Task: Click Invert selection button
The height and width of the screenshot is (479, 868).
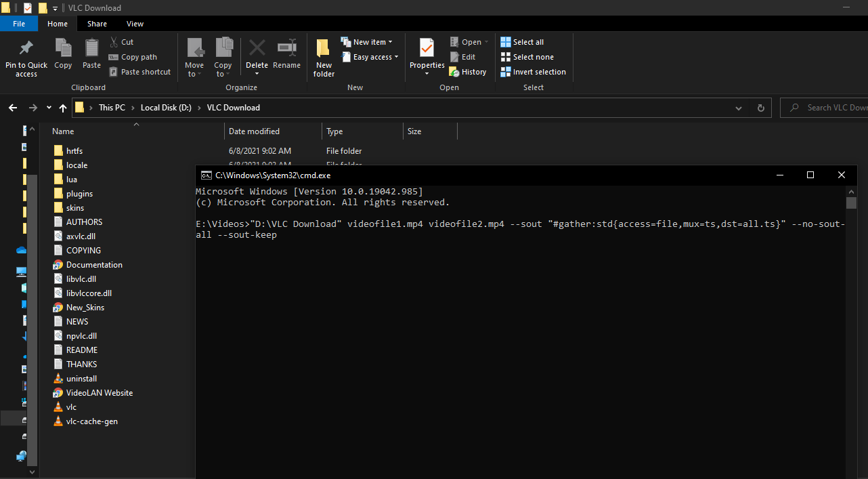Action: coord(533,72)
